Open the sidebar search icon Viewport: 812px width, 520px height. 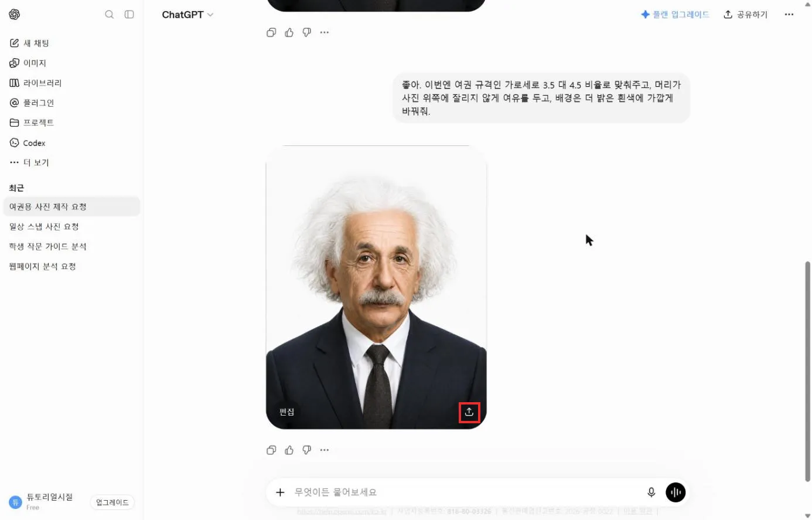[109, 15]
